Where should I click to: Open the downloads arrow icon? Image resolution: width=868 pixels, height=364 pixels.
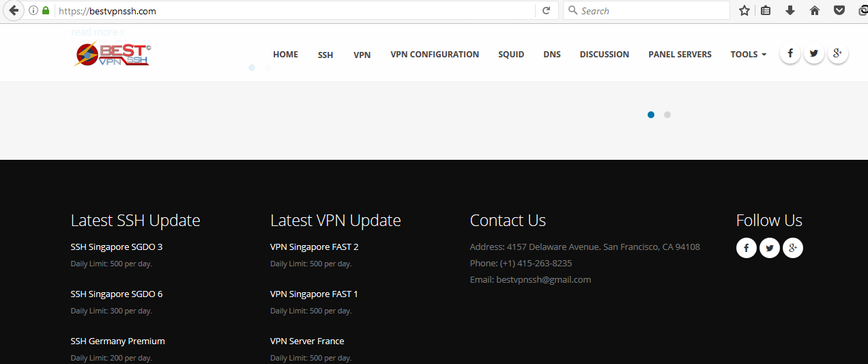[x=790, y=10]
